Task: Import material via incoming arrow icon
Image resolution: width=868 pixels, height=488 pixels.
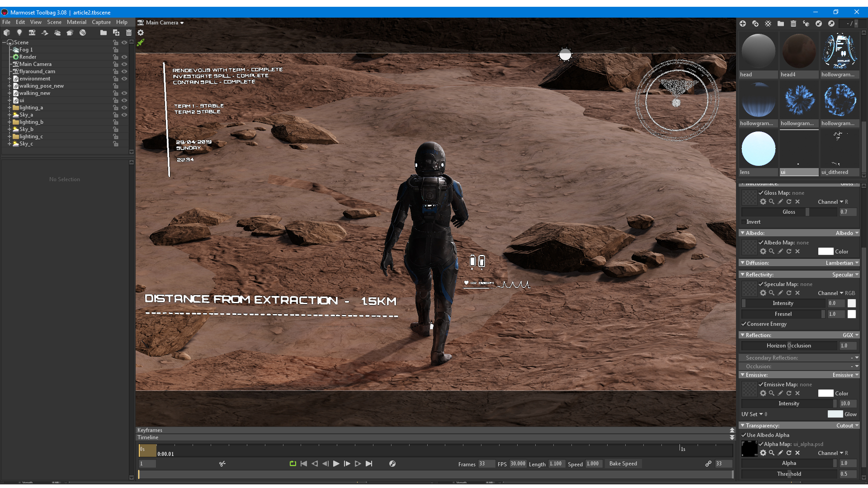Action: 819,23
